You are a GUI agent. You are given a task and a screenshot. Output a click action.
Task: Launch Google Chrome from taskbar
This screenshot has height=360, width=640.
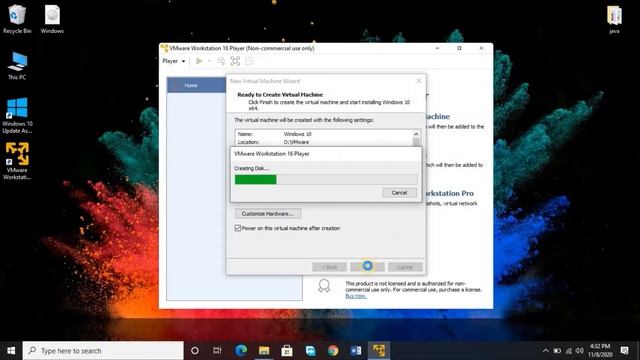333,351
